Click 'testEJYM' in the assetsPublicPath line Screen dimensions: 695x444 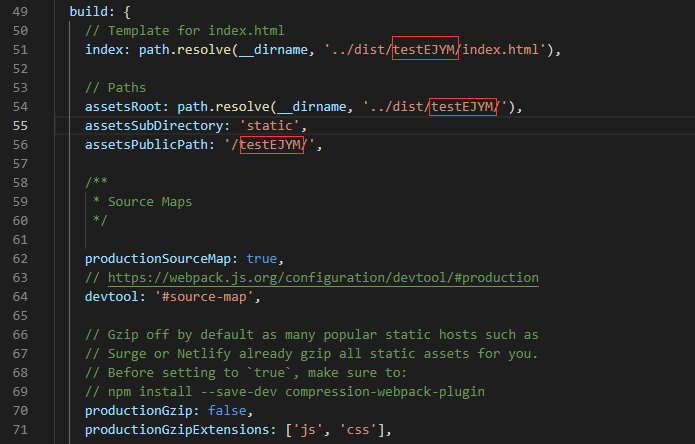coord(272,145)
